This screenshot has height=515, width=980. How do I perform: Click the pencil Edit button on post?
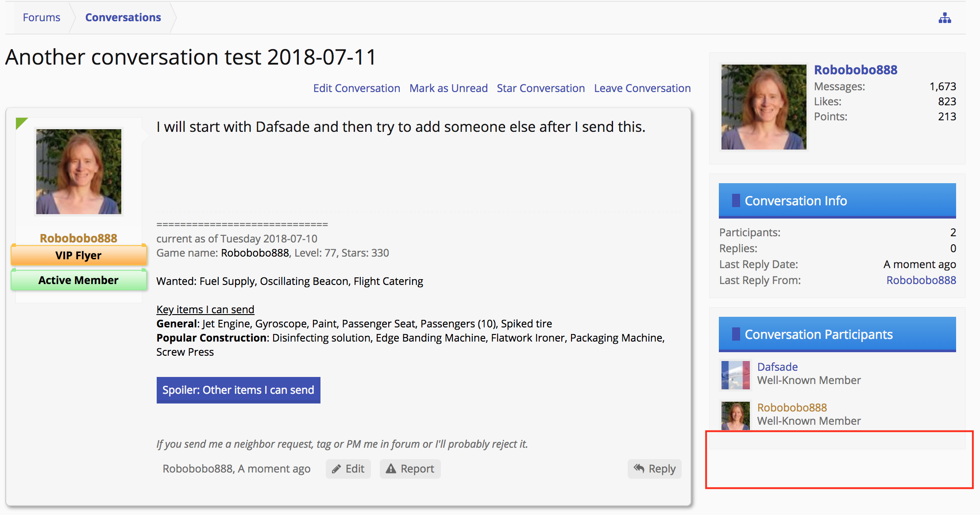(x=348, y=469)
